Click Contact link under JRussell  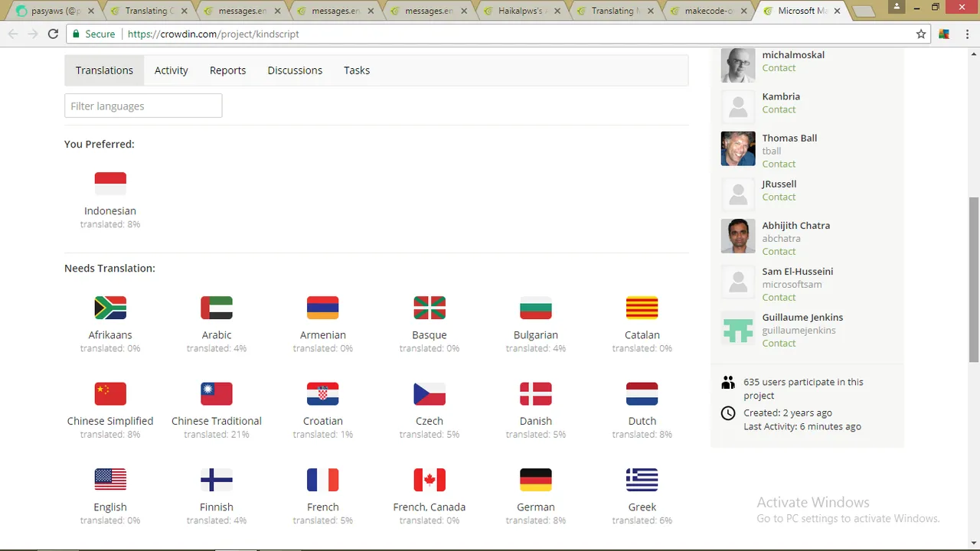coord(779,197)
